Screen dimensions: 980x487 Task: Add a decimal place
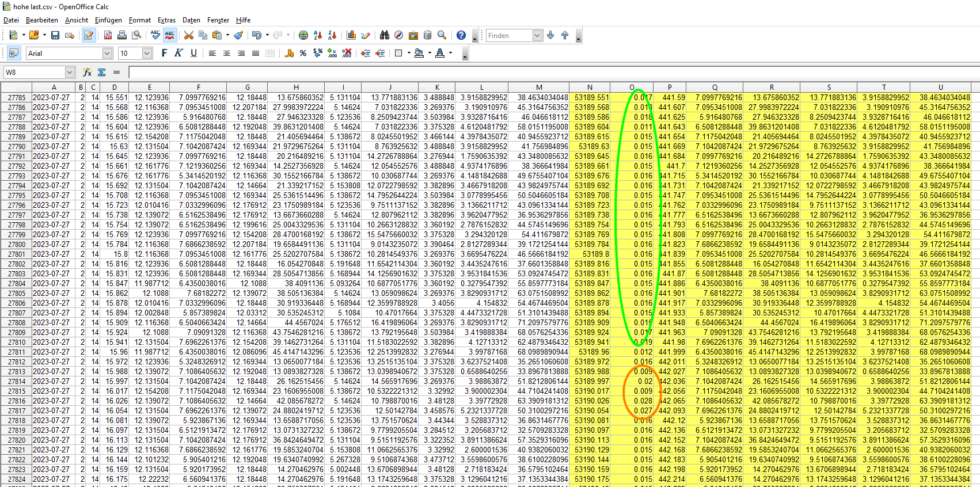click(332, 53)
